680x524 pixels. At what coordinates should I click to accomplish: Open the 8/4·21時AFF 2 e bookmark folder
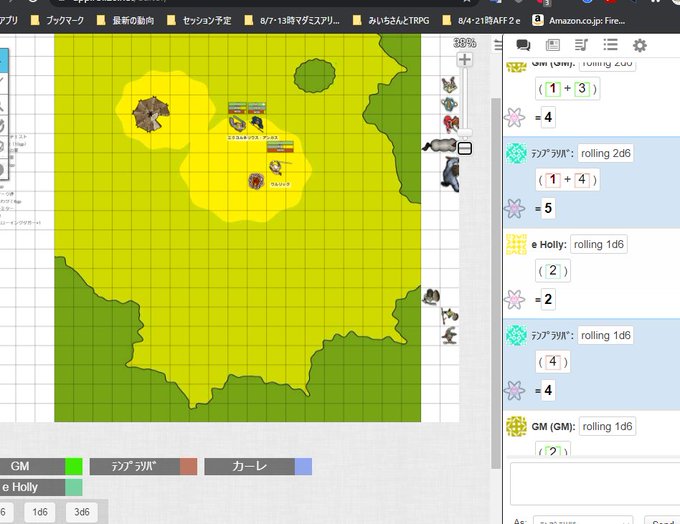coord(481,20)
